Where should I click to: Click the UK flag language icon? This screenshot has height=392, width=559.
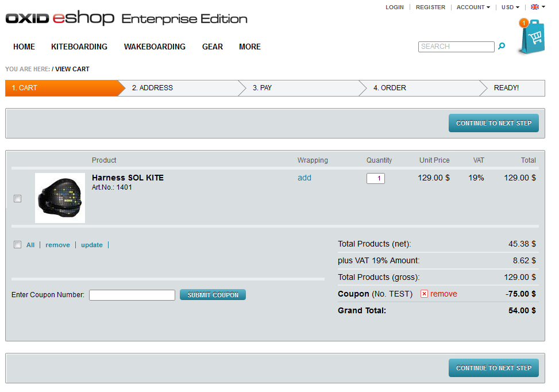point(535,7)
